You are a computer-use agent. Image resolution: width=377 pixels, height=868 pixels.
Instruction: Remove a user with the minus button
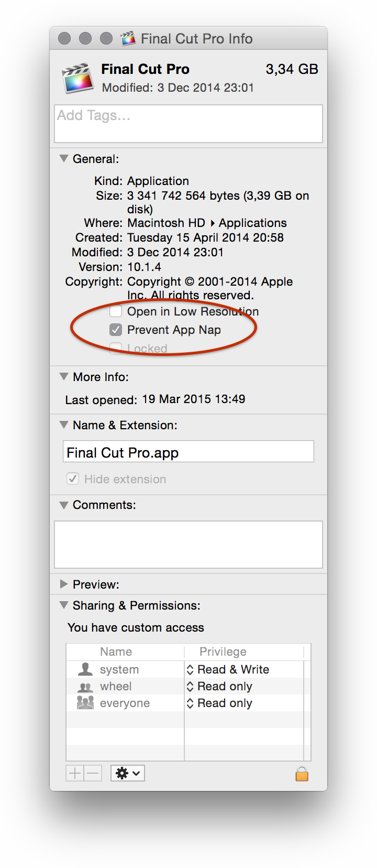coord(93,773)
